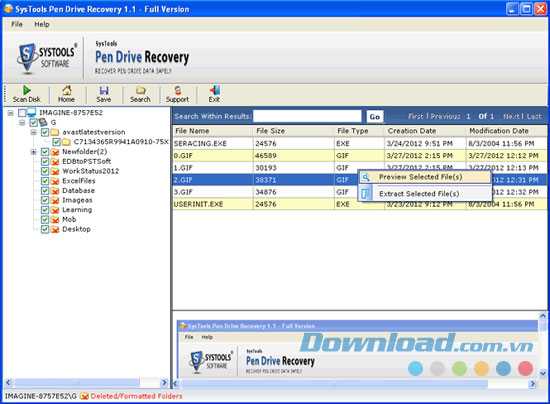Image resolution: width=550 pixels, height=404 pixels.
Task: Click deleted folder icon beside Database
Action: tap(54, 191)
